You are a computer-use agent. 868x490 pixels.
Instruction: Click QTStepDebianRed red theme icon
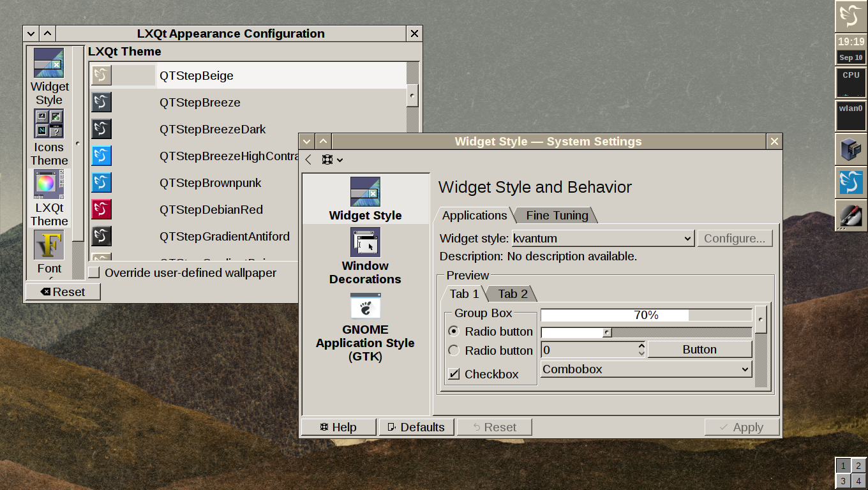(x=101, y=209)
